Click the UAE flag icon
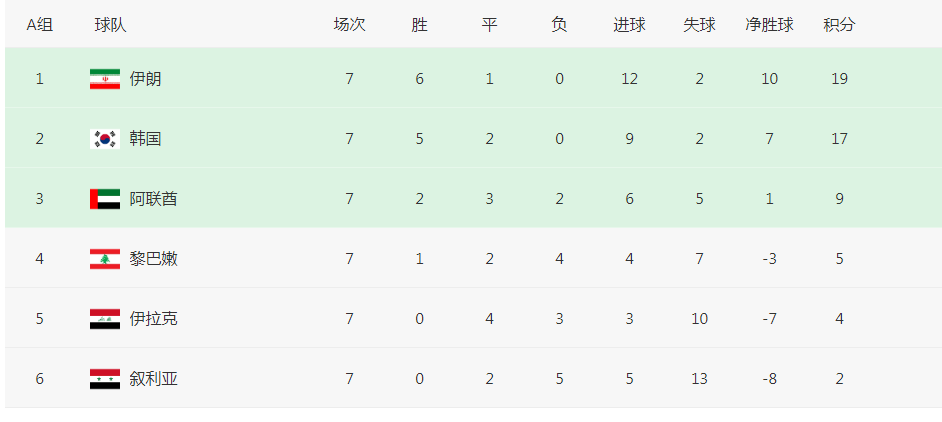The image size is (942, 422). coord(104,199)
